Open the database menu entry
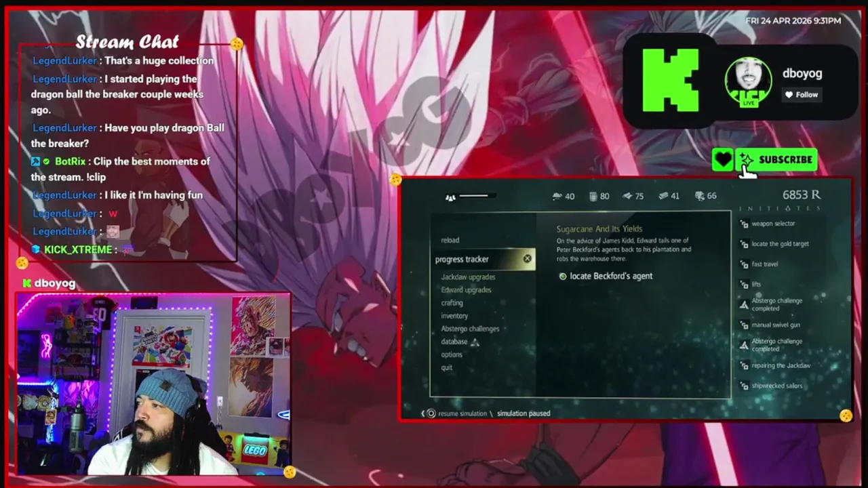Image resolution: width=868 pixels, height=488 pixels. pyautogui.click(x=454, y=342)
